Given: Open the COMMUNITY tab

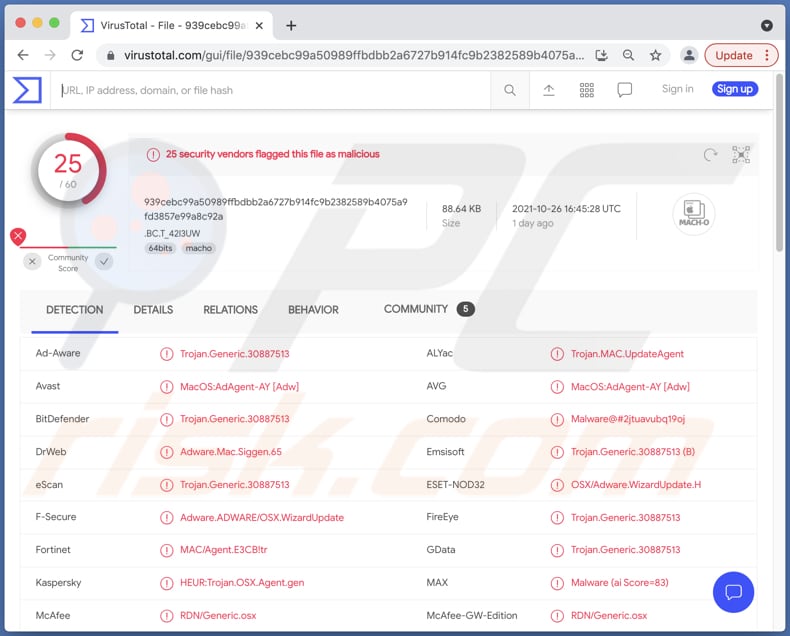Looking at the screenshot, I should (x=429, y=309).
